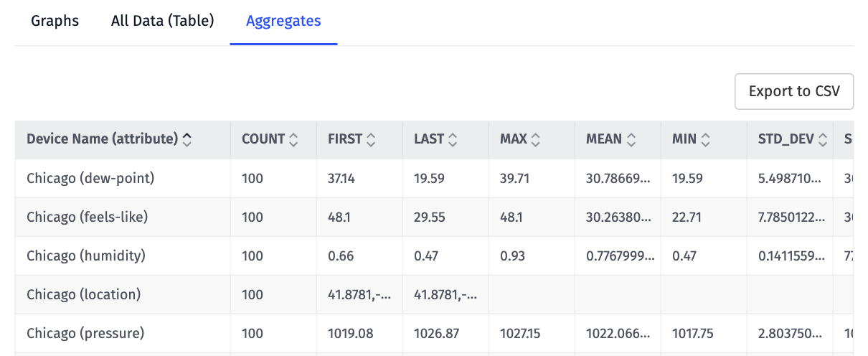
Task: Select pressure FIRST value 1019.08
Action: [350, 333]
